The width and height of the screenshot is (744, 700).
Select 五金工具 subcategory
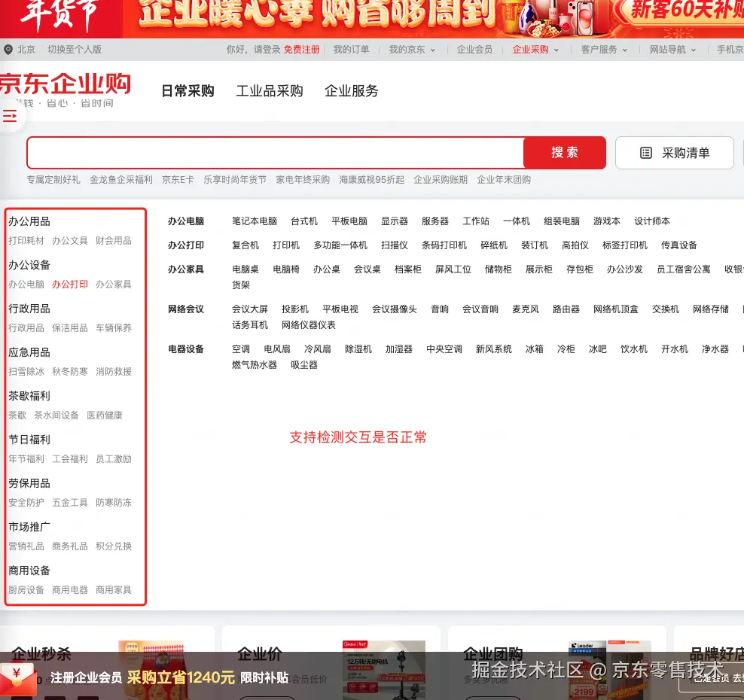pos(70,502)
